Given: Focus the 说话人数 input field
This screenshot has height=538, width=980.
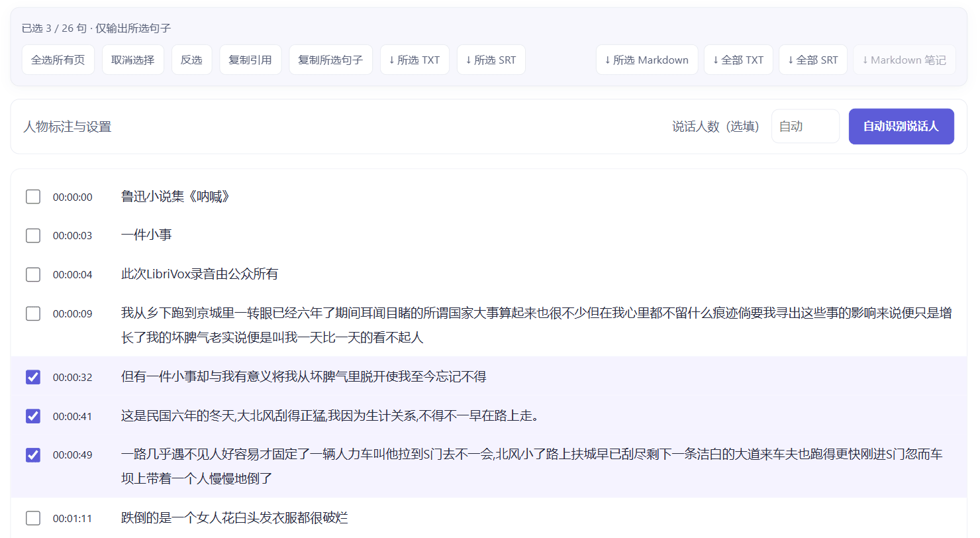Looking at the screenshot, I should click(x=805, y=127).
